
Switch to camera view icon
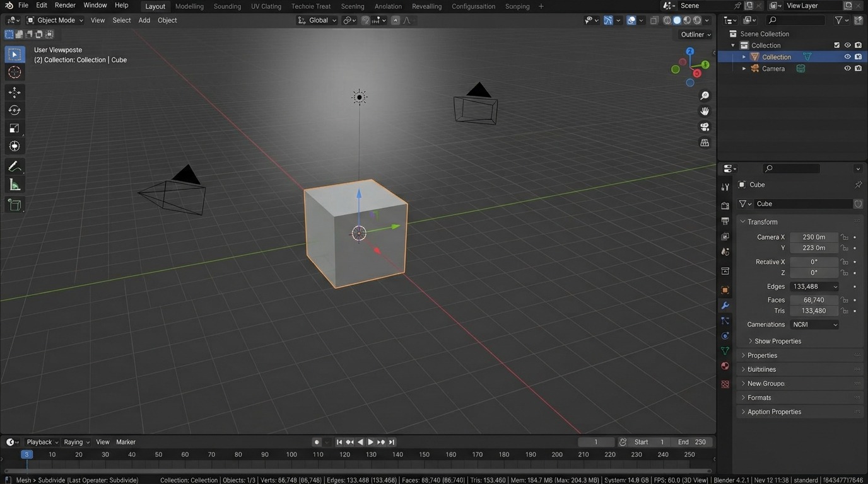tap(705, 127)
